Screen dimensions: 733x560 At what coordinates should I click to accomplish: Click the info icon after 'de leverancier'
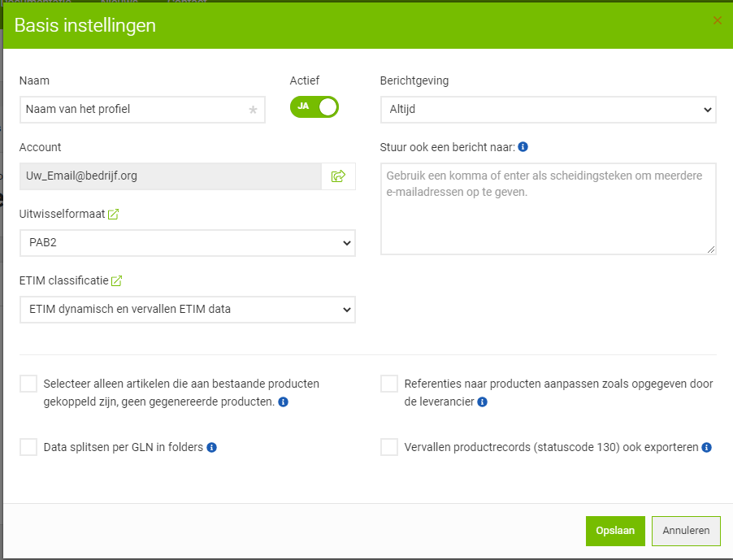(x=483, y=401)
